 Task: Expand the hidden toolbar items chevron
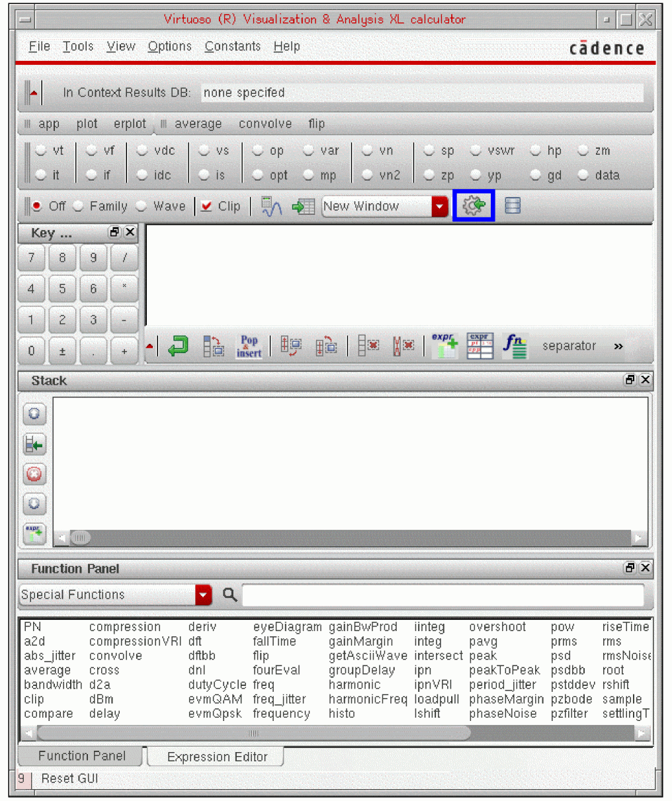[618, 346]
